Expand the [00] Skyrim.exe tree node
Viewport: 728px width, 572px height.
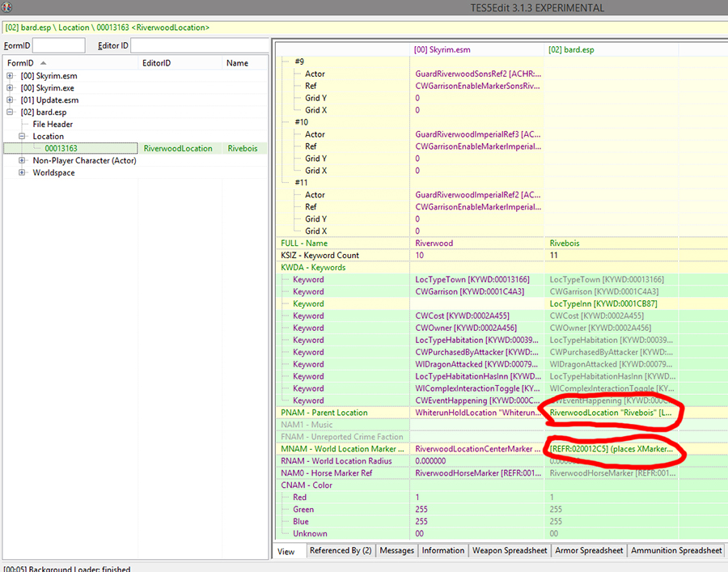coord(9,87)
